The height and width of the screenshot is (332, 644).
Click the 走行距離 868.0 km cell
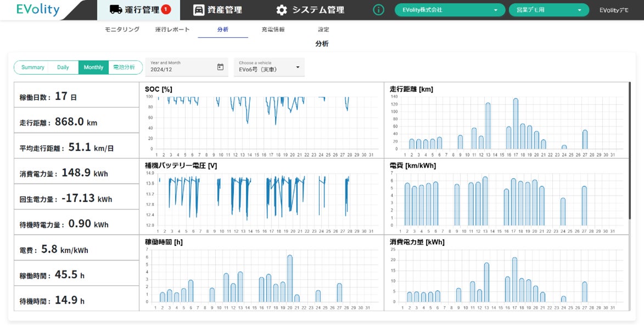[77, 120]
